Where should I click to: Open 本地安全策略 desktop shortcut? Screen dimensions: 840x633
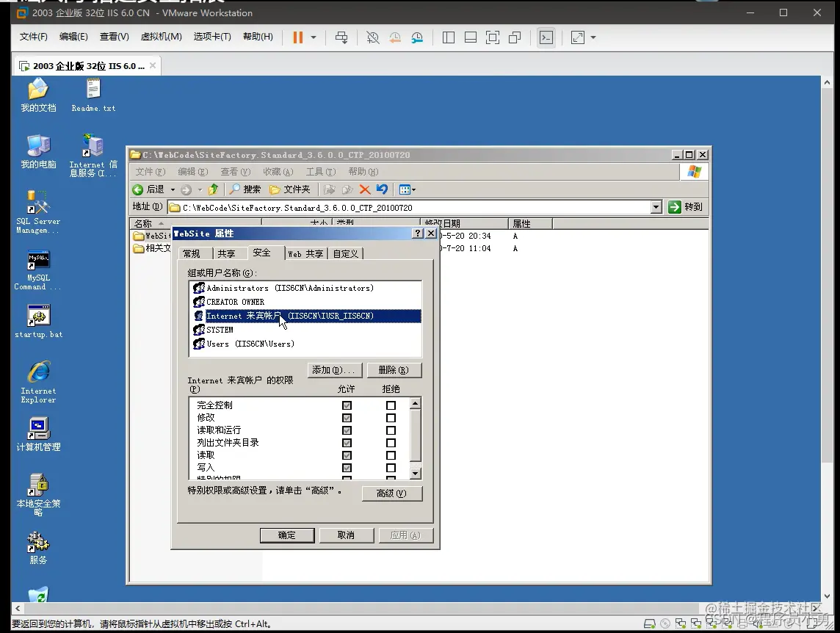coord(38,495)
